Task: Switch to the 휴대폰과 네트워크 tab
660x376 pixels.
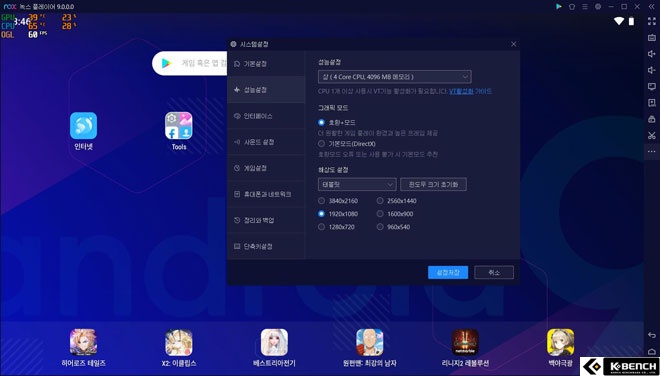Action: (x=266, y=194)
